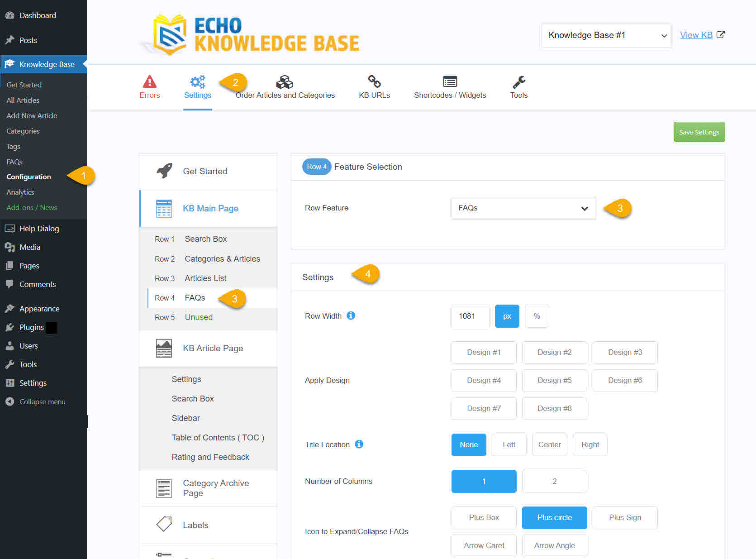Click the Comments bubble icon in sidebar
Viewport: 756px width, 559px height.
pyautogui.click(x=10, y=284)
